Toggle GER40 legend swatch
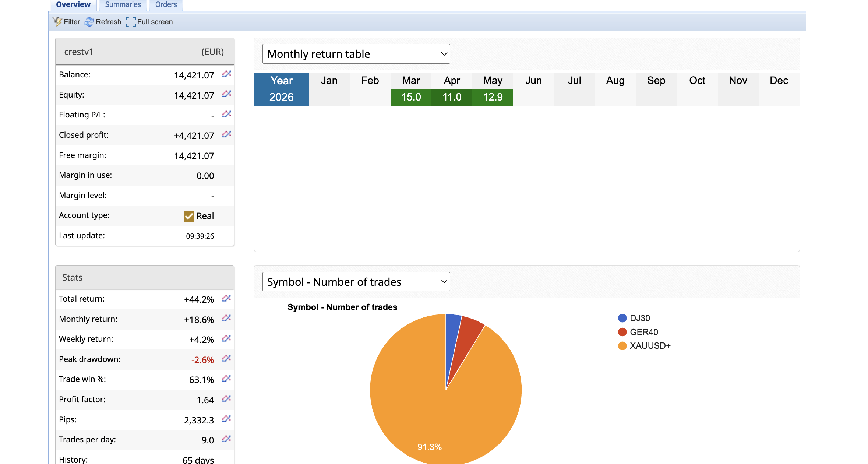The image size is (868, 464). [622, 332]
